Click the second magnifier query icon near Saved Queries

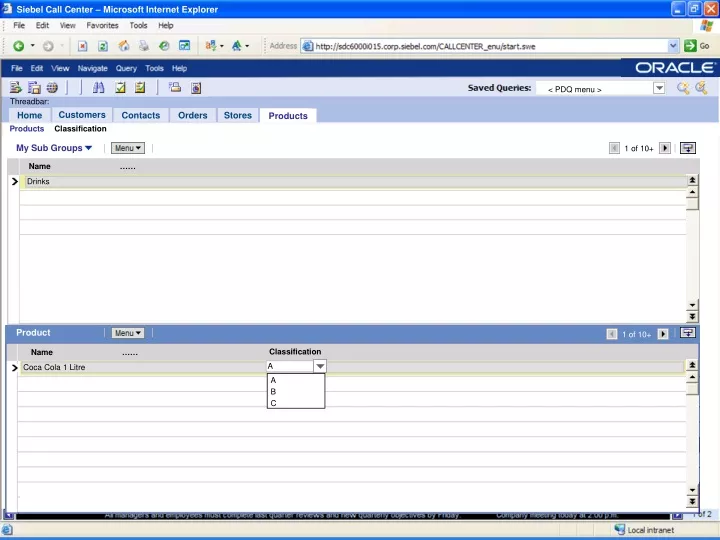point(701,88)
